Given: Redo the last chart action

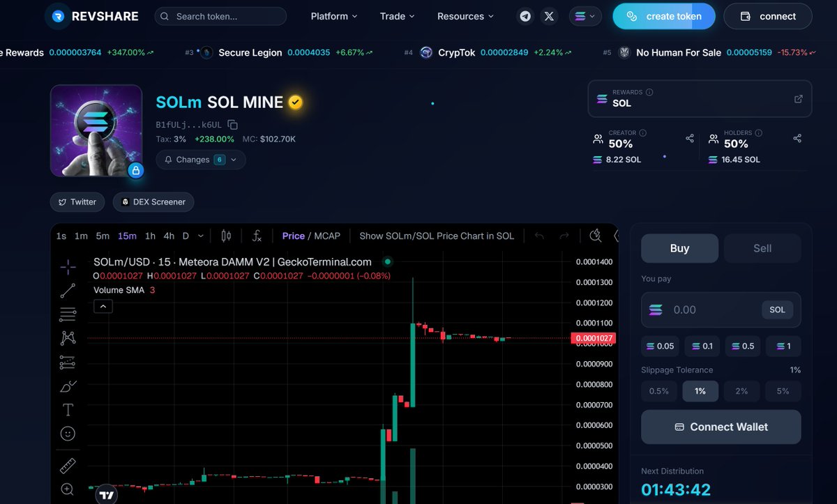Looking at the screenshot, I should pos(564,236).
